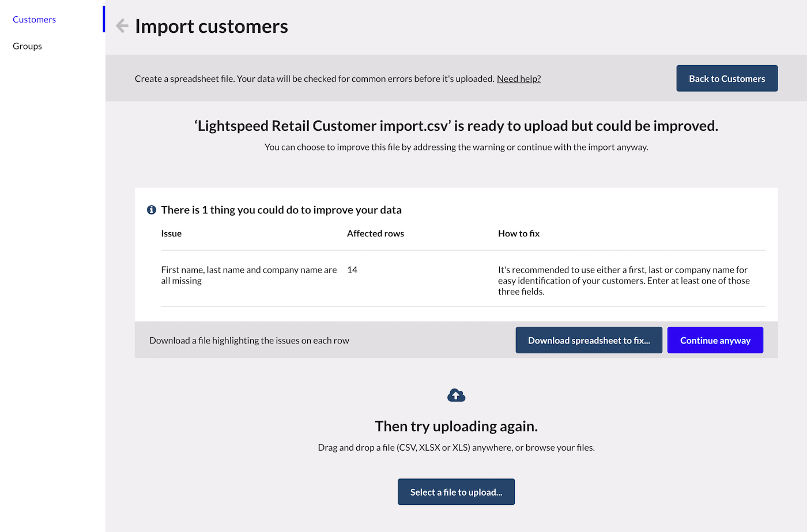Click the recommended fix explanation text

[624, 281]
